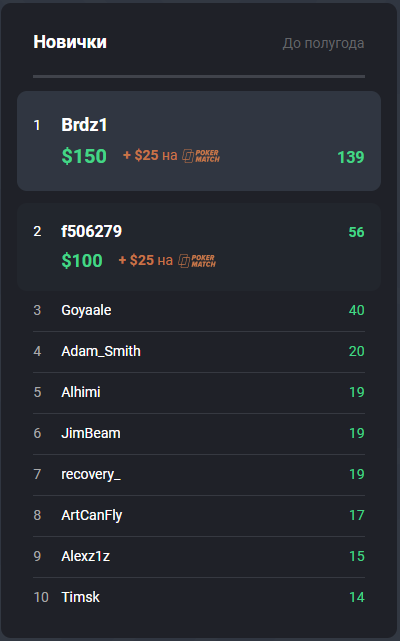The width and height of the screenshot is (400, 641).
Task: Click the PokerMatch logo in f506279's row
Action: 197,261
